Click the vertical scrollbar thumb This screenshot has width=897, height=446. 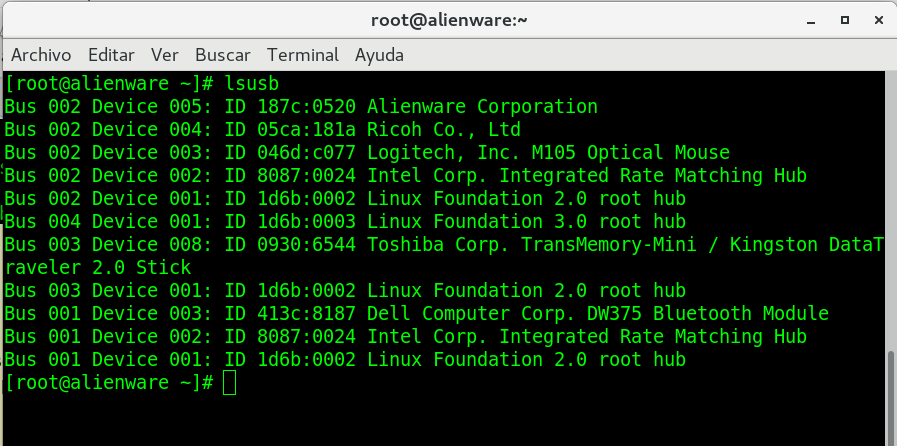pos(890,398)
